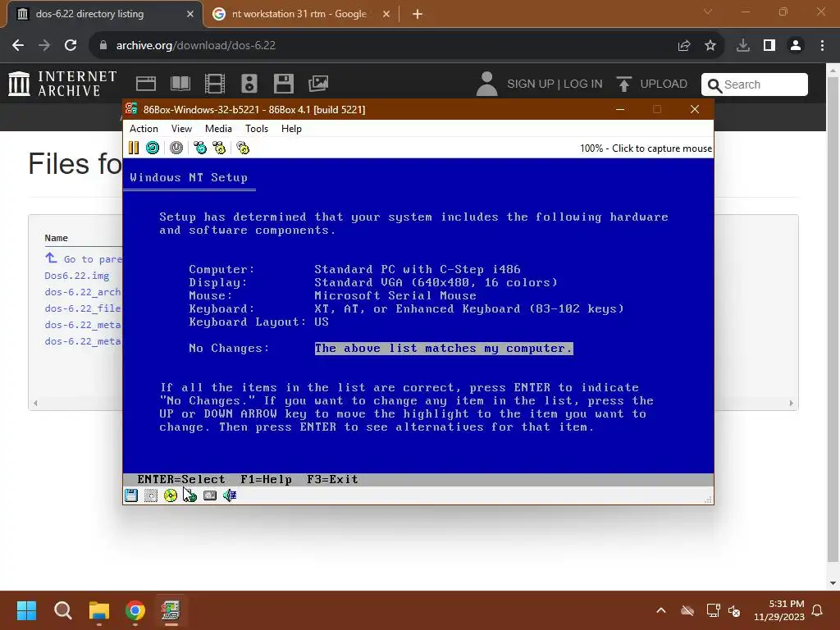Go back in Chrome browser

[18, 45]
